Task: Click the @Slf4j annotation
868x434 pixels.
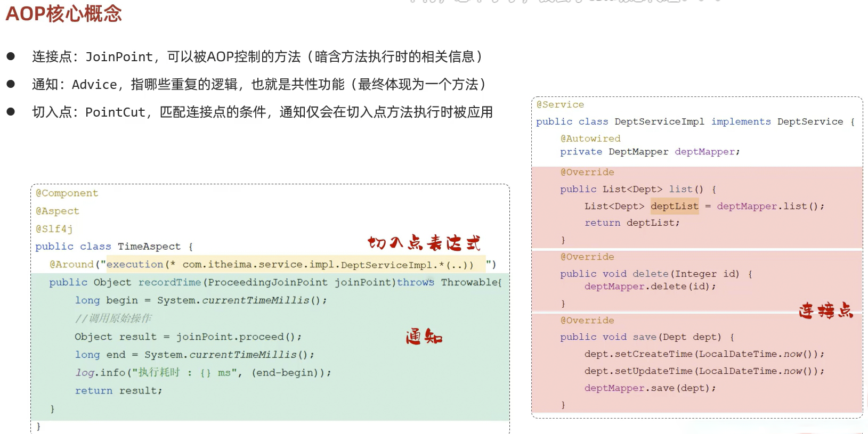Action: click(54, 229)
